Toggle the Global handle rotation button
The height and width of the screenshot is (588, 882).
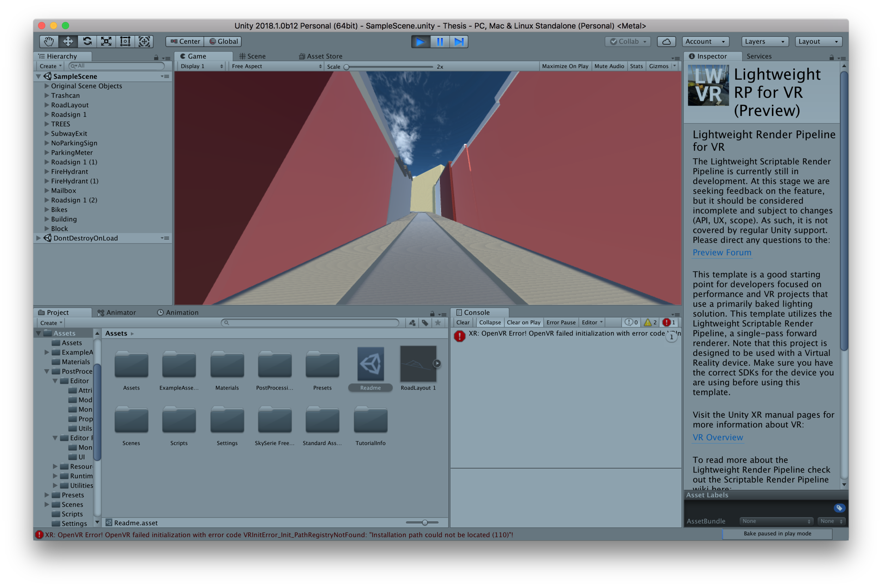223,41
